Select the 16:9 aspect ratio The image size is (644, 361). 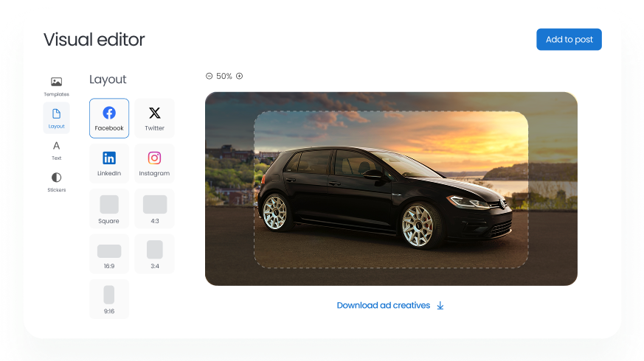pos(109,253)
